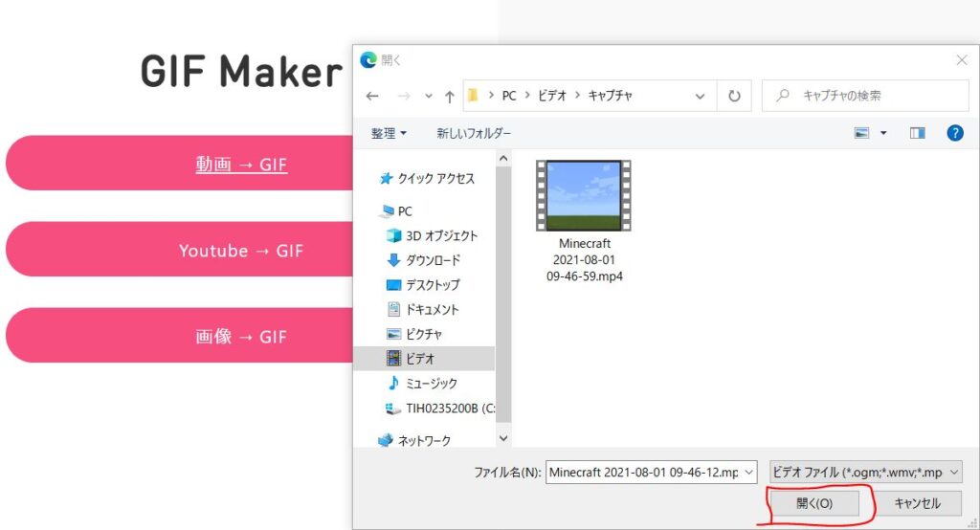Click the ドキュメント page icon

(x=393, y=309)
